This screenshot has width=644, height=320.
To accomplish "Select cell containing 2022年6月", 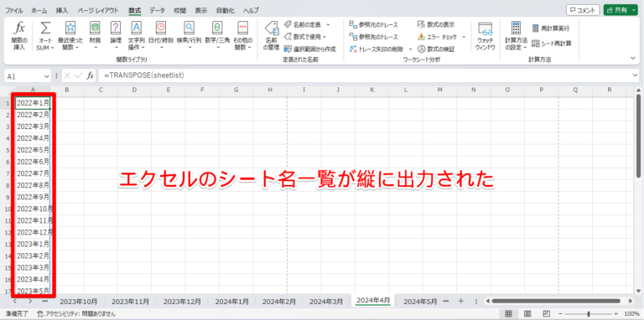I will (x=33, y=162).
